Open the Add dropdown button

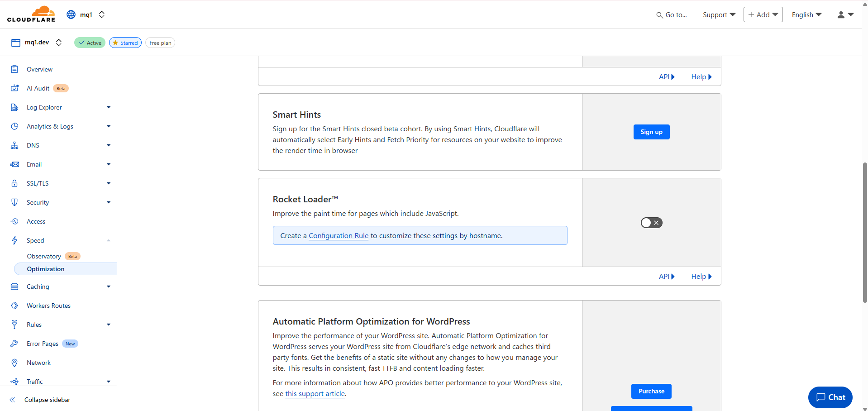click(763, 14)
